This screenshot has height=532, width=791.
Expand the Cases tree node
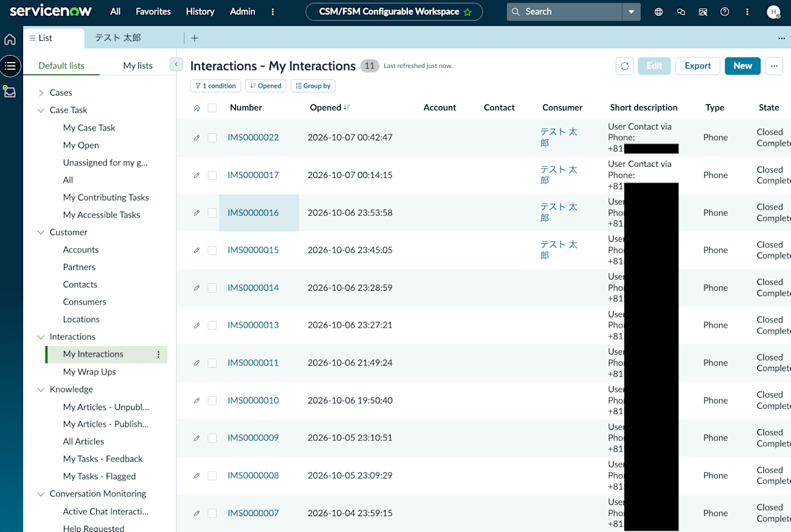(41, 93)
